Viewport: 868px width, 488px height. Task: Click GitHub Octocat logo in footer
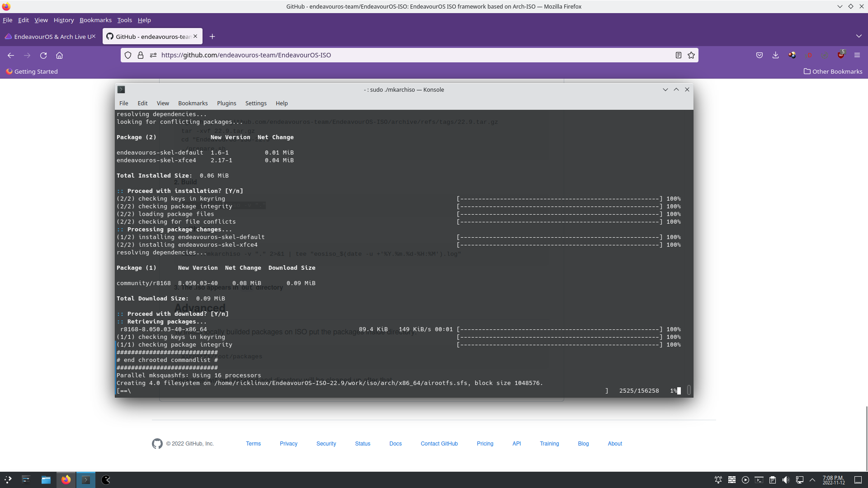157,444
